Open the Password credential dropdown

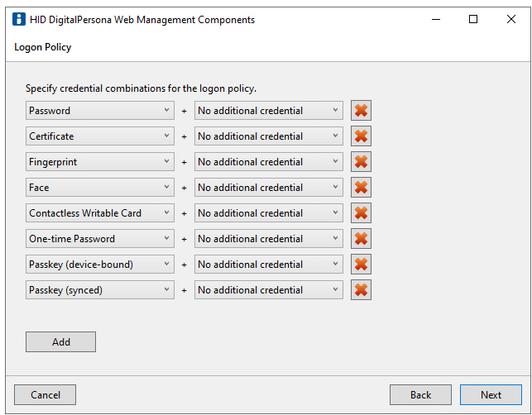99,111
